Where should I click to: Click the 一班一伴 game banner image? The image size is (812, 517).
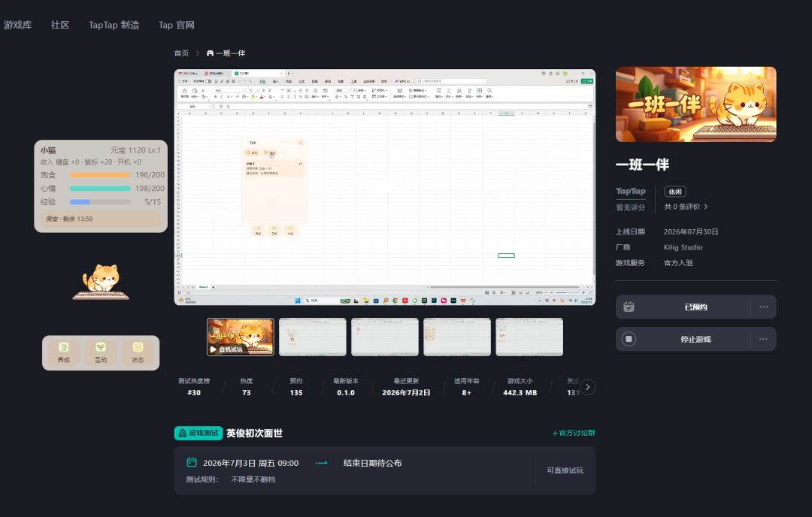[x=695, y=104]
